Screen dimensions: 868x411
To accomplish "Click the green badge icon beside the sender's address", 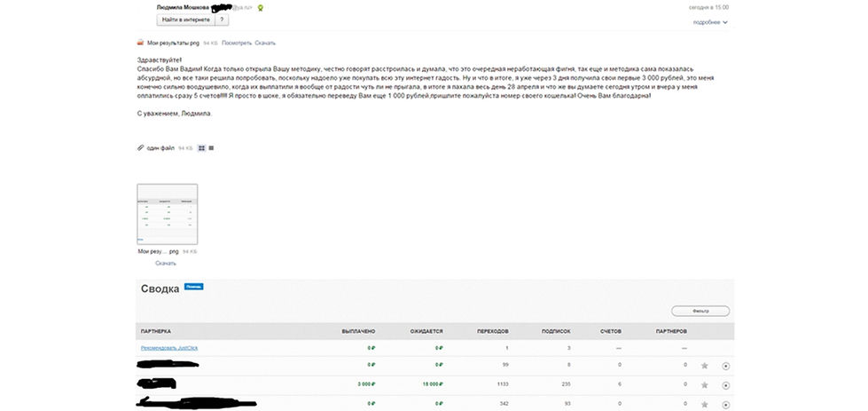I will pos(260,8).
